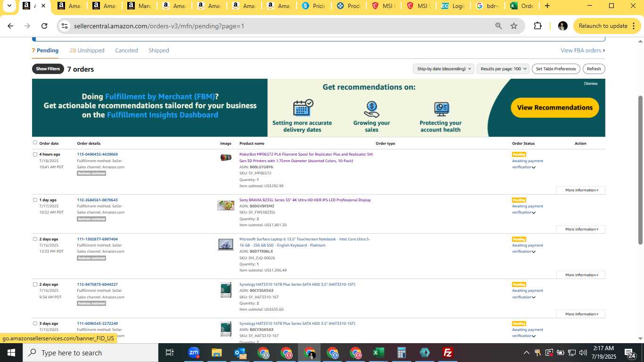The image size is (644, 362).
Task: Check the order 111-1302877-6907404 checkbox
Action: (35, 239)
